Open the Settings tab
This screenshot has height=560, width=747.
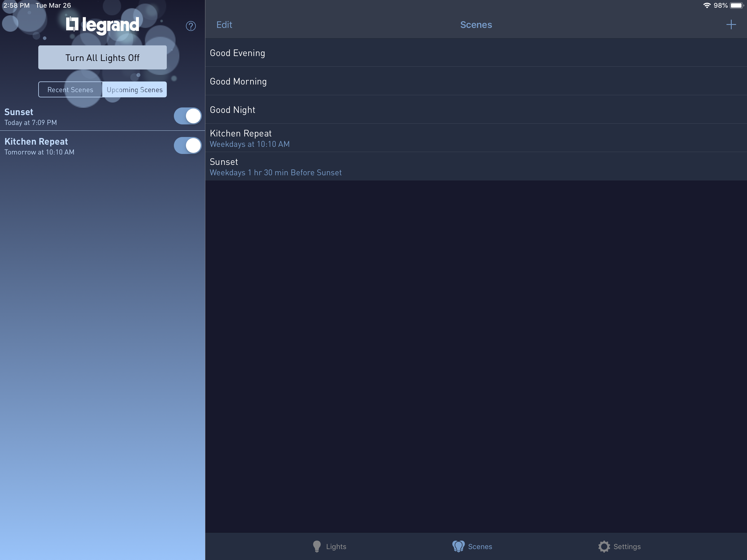[x=619, y=546]
